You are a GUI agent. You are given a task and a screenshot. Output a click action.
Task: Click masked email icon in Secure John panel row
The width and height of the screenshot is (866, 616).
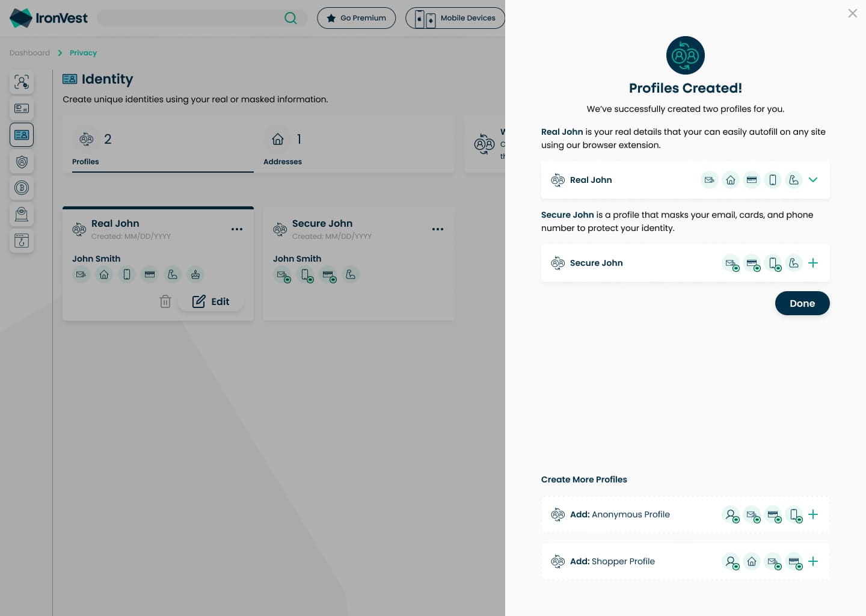click(x=731, y=263)
